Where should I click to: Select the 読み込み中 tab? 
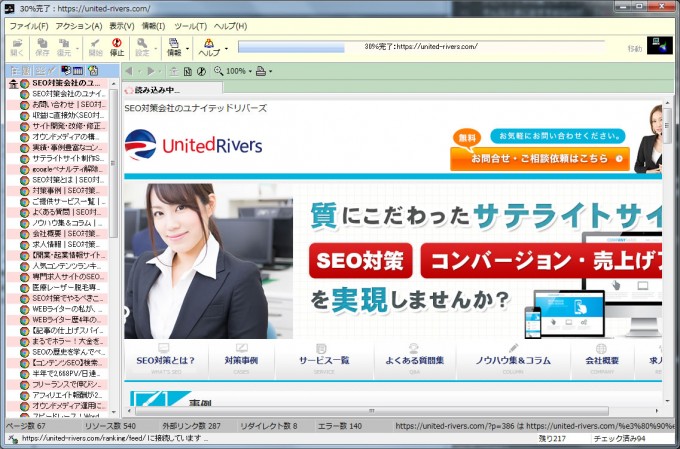(x=172, y=90)
